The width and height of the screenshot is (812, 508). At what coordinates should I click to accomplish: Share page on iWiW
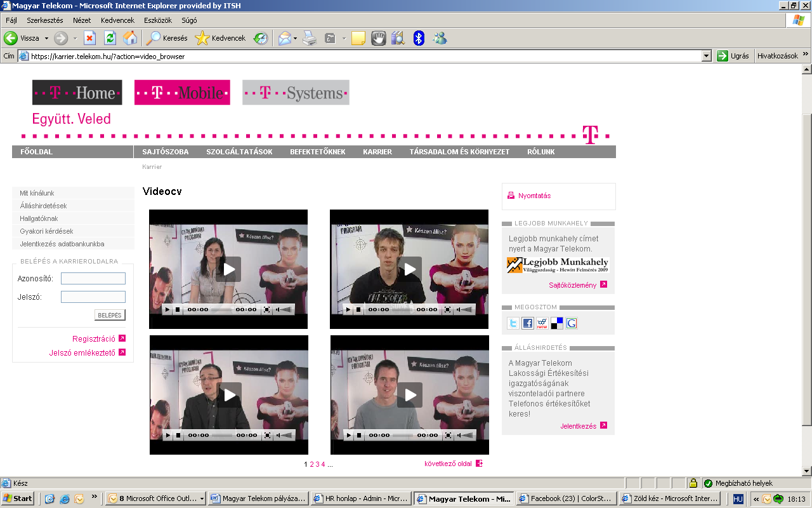tap(542, 323)
